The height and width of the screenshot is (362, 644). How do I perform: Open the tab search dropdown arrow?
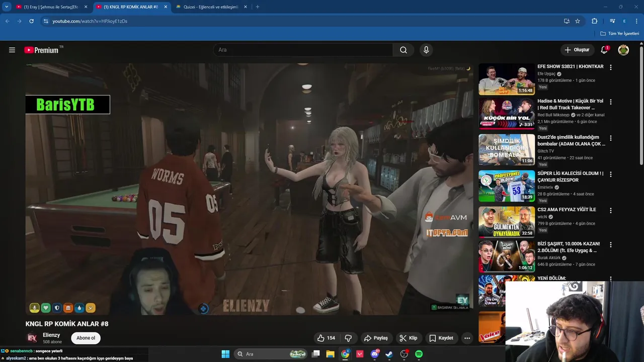(7, 7)
